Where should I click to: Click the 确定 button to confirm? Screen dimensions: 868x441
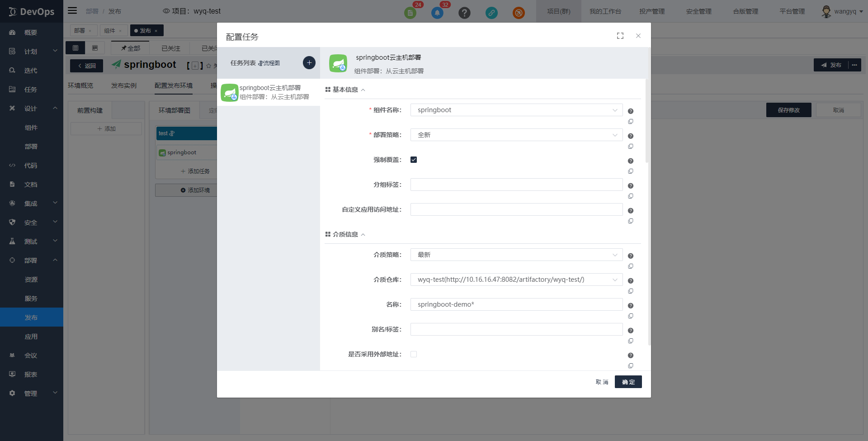[628, 382]
